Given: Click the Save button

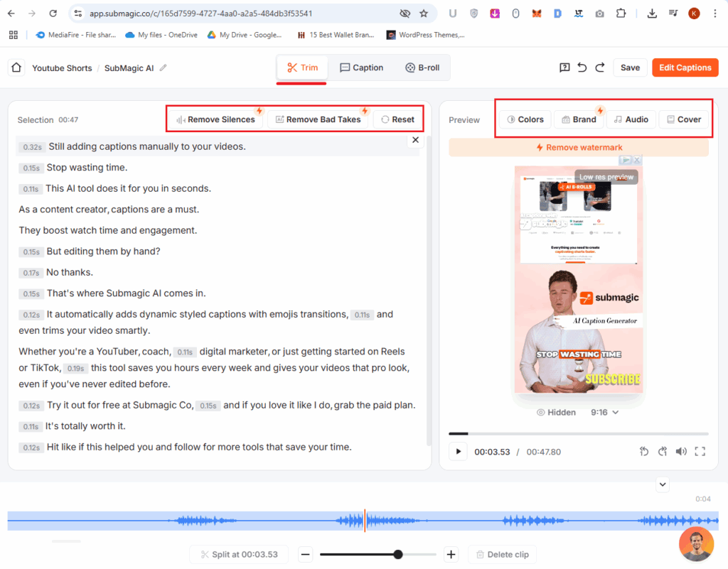Looking at the screenshot, I should point(630,67).
